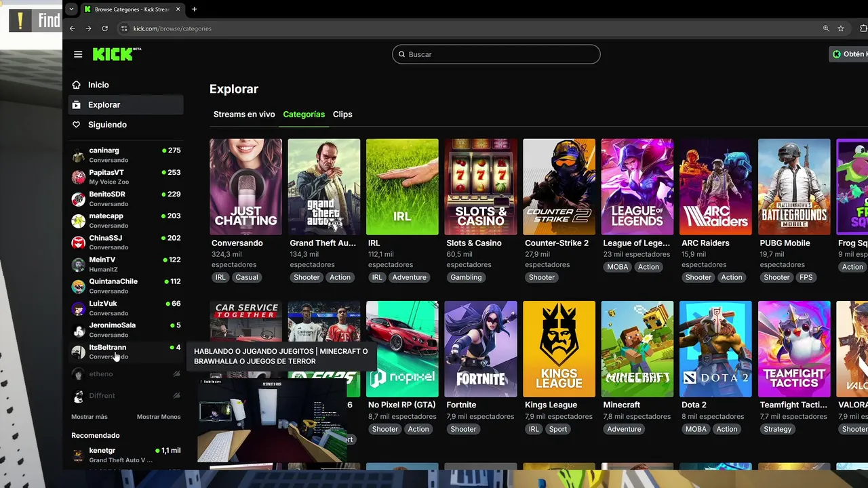Open the Grand Theft Auto V category cover

[x=324, y=187]
